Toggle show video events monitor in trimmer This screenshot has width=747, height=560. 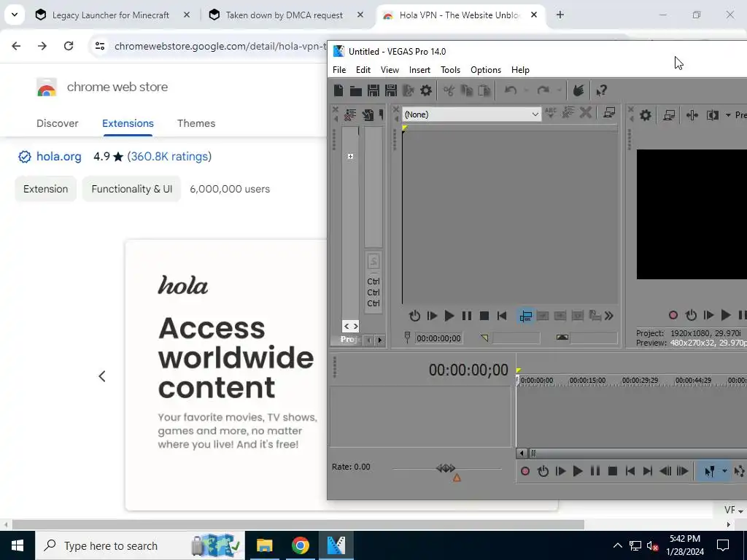[525, 316]
